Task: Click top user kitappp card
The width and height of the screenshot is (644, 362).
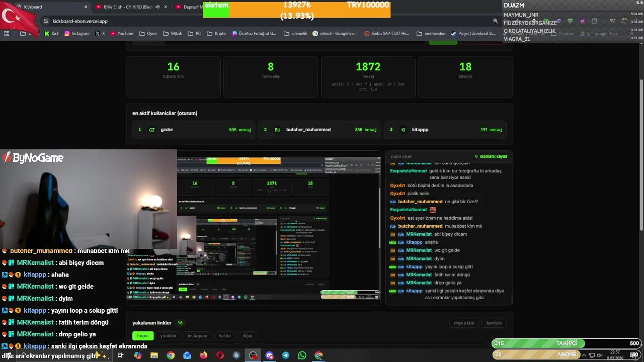Action: click(x=445, y=130)
